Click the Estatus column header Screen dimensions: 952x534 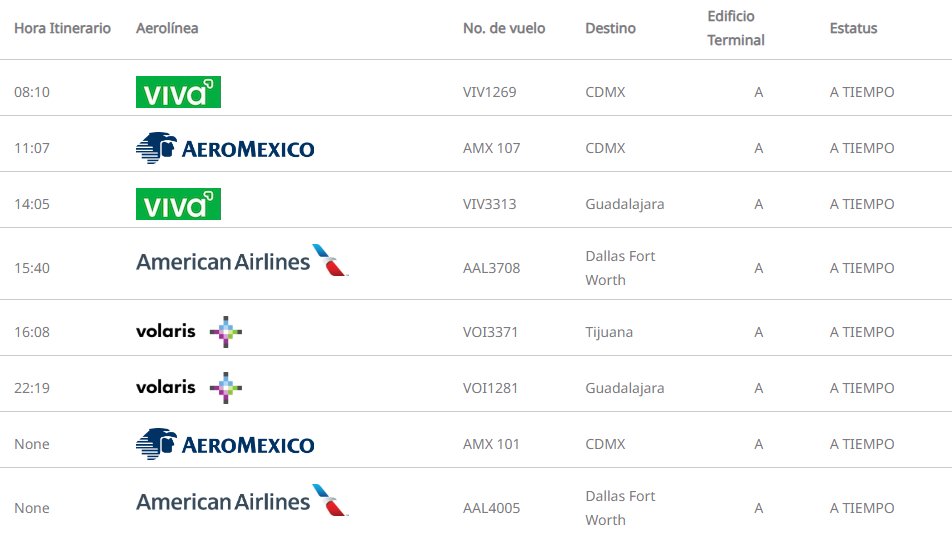pos(853,28)
